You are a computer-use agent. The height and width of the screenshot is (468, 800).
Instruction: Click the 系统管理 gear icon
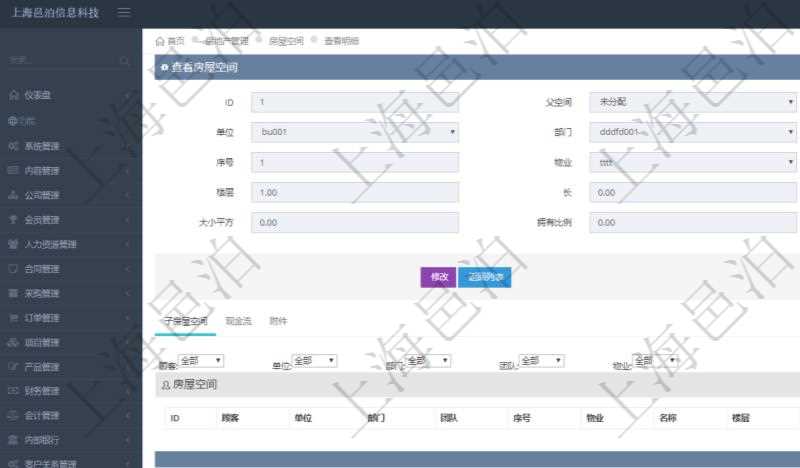pyautogui.click(x=13, y=145)
